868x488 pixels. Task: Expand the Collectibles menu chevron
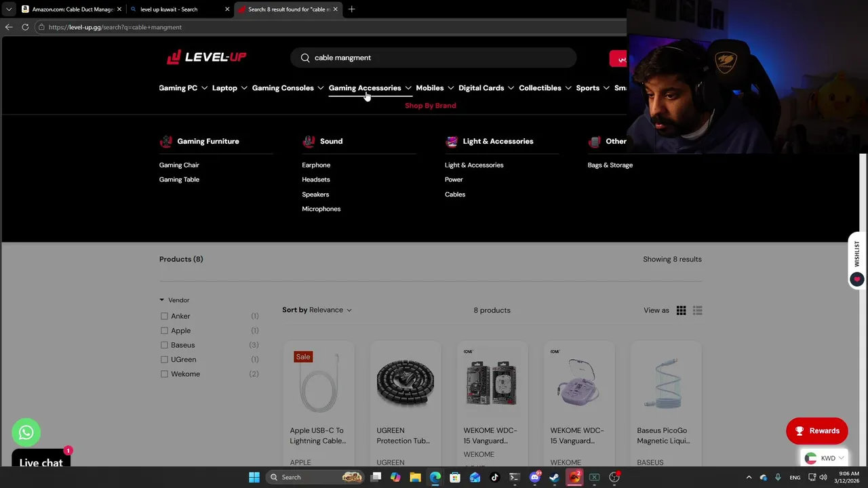[x=568, y=88]
